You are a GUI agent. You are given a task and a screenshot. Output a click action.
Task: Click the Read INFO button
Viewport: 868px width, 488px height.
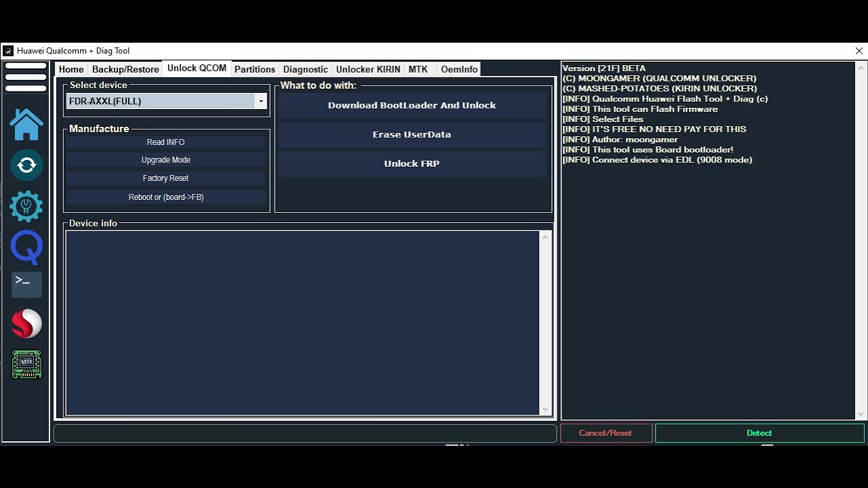166,142
